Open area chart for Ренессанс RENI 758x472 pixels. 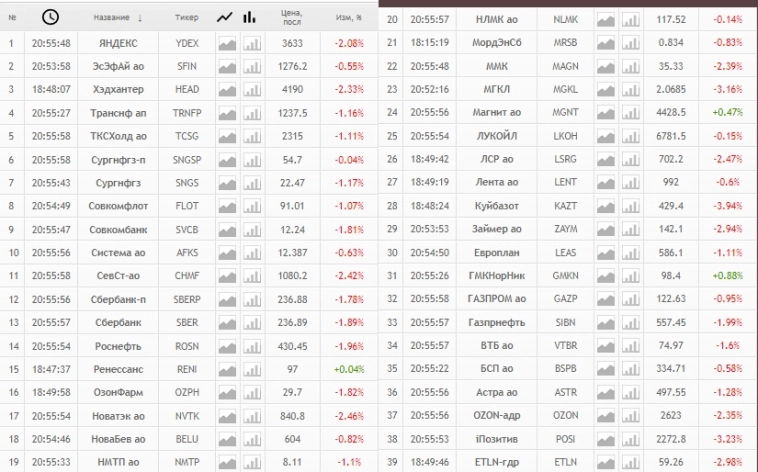(x=227, y=369)
